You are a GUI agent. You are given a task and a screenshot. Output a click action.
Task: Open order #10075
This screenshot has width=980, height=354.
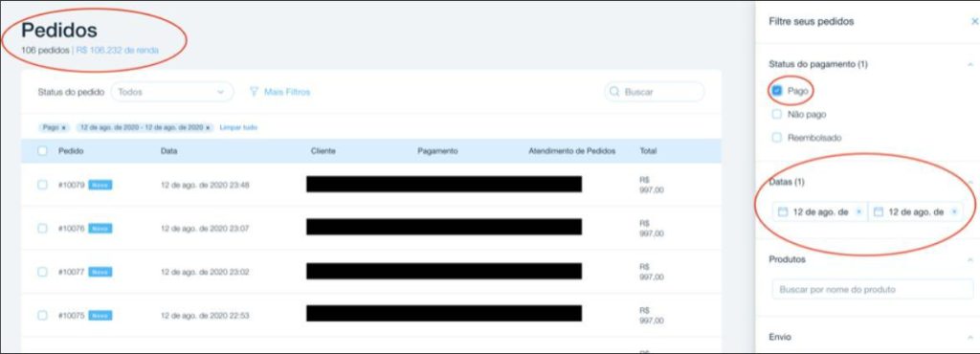pyautogui.click(x=71, y=316)
